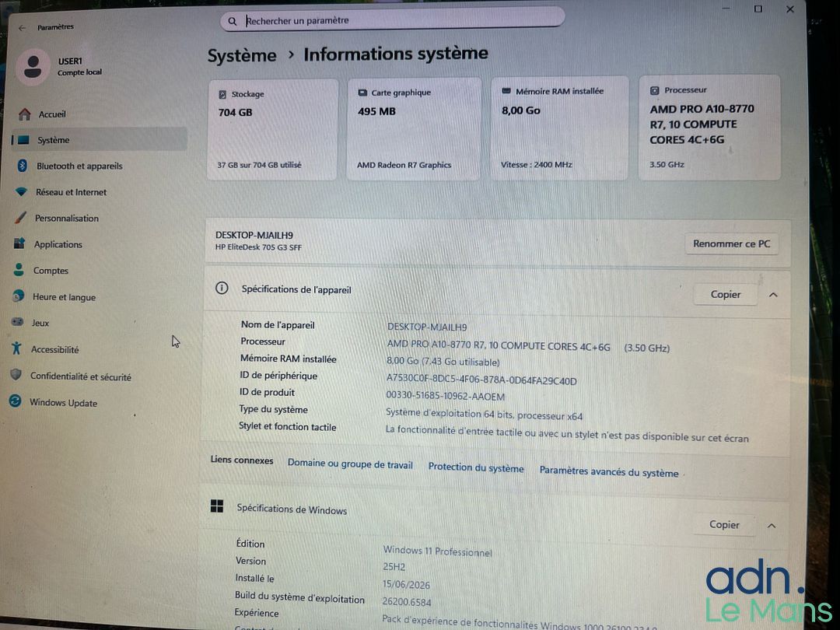Open Domaine ou groupe de travail link
This screenshot has width=840, height=630.
350,464
